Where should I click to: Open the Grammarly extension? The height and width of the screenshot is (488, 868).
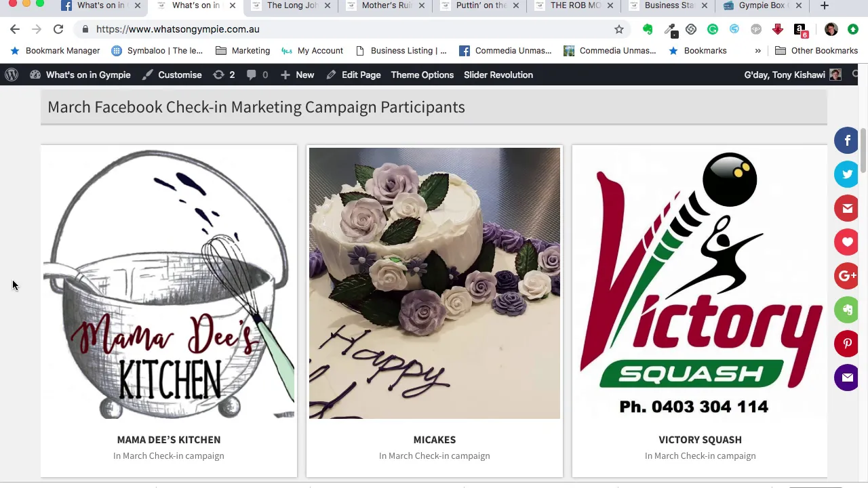pyautogui.click(x=713, y=29)
